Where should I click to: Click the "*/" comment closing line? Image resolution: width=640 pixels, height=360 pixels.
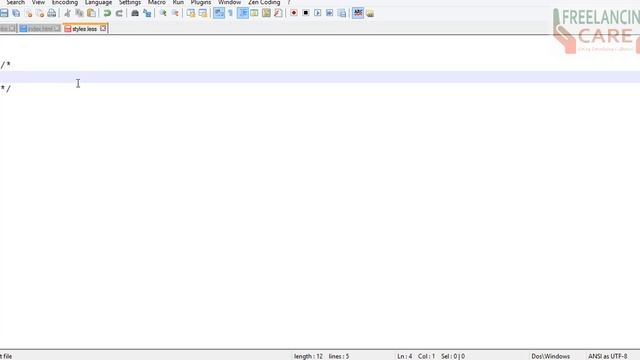pyautogui.click(x=6, y=89)
